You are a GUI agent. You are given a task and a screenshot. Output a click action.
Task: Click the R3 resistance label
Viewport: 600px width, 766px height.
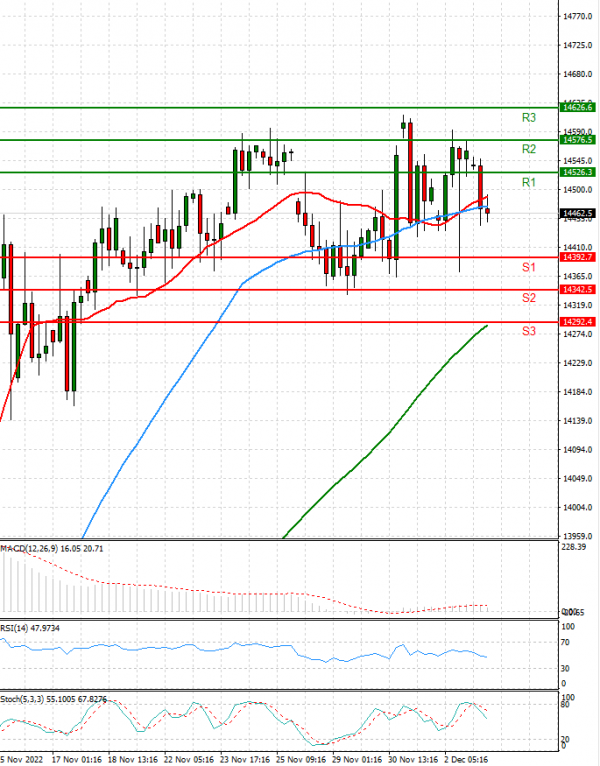pos(529,118)
